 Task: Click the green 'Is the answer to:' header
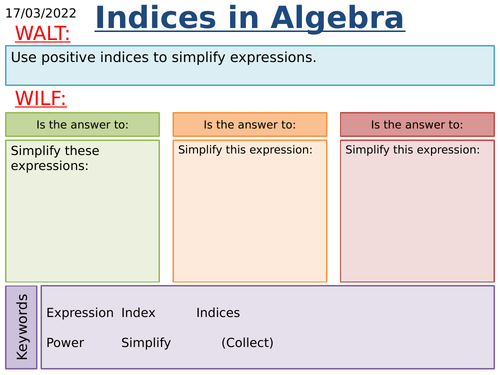82,125
